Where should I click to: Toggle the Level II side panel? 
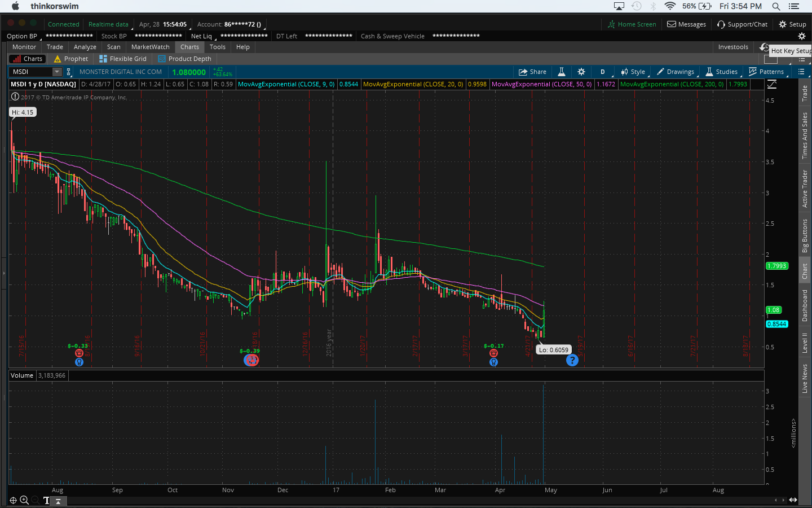tap(805, 343)
